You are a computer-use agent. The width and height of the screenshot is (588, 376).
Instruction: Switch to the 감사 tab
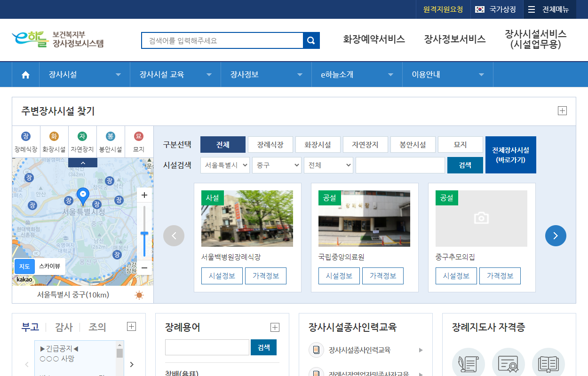64,327
